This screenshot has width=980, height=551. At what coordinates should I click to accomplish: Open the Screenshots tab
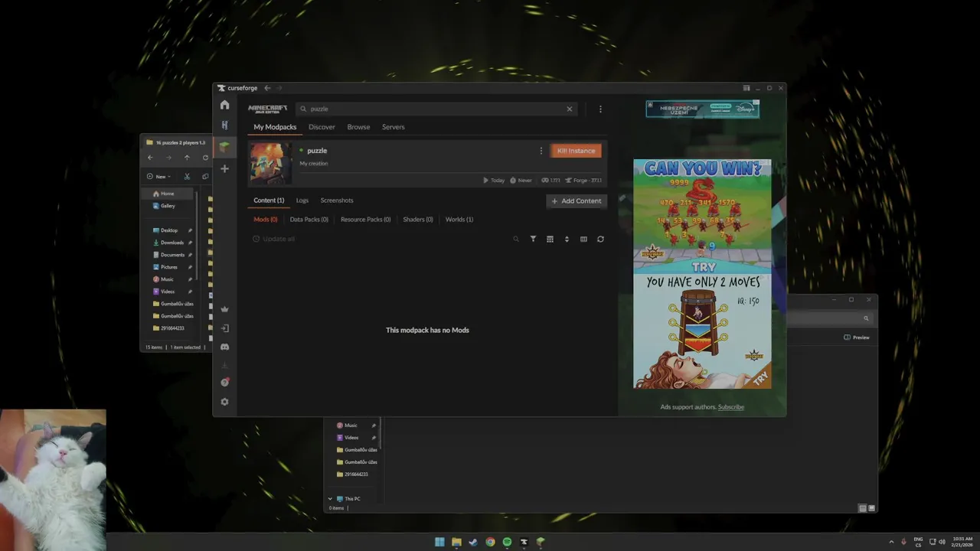[337, 201]
